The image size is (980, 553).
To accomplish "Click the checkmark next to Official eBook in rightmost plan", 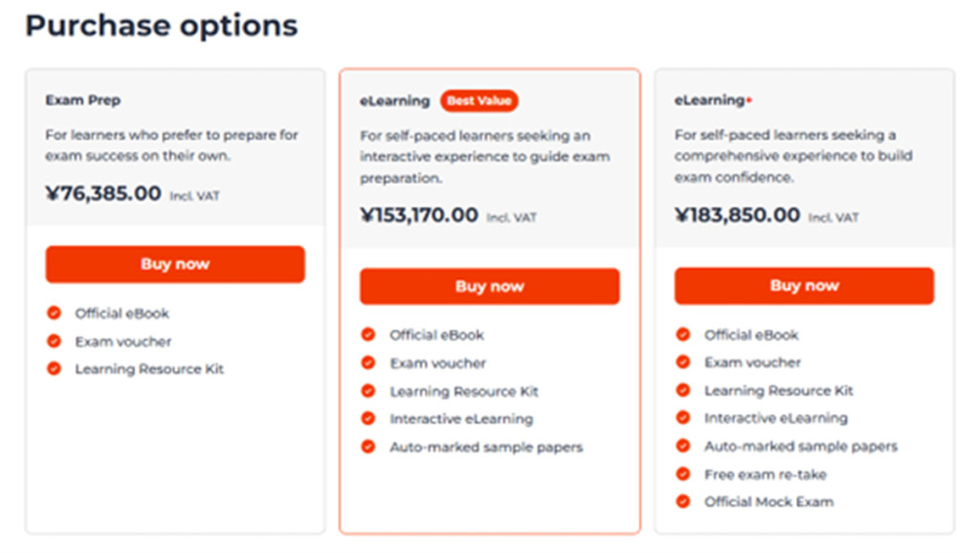I will pyautogui.click(x=682, y=335).
